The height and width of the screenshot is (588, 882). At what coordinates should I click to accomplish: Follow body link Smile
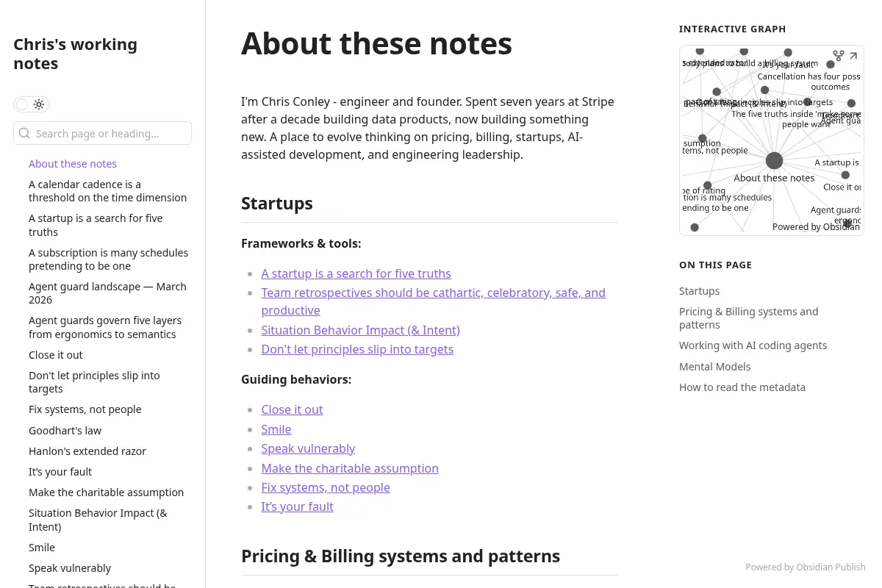pos(276,429)
